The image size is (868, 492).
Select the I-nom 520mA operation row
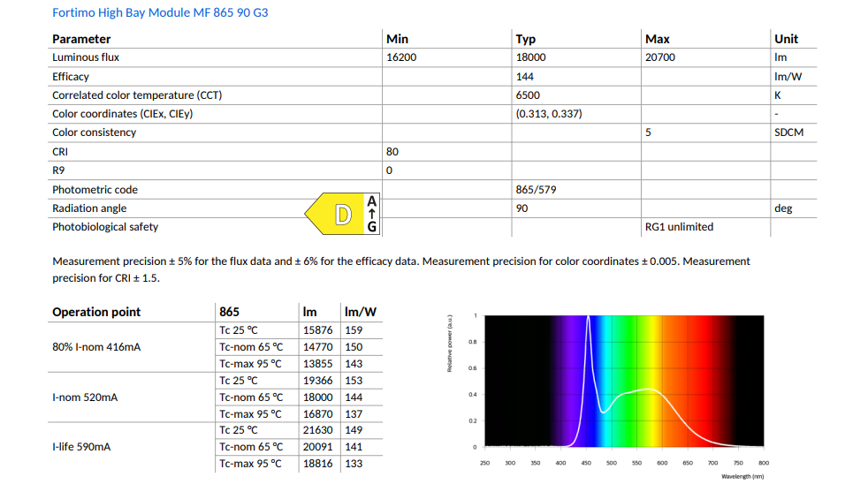tap(216, 397)
